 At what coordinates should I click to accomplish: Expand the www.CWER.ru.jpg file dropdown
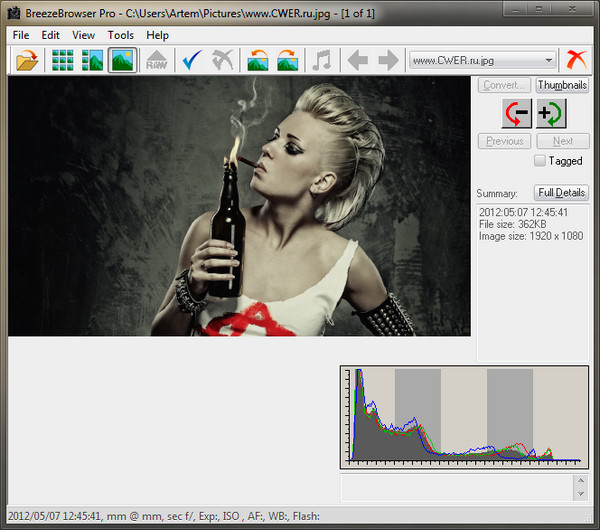(x=548, y=60)
